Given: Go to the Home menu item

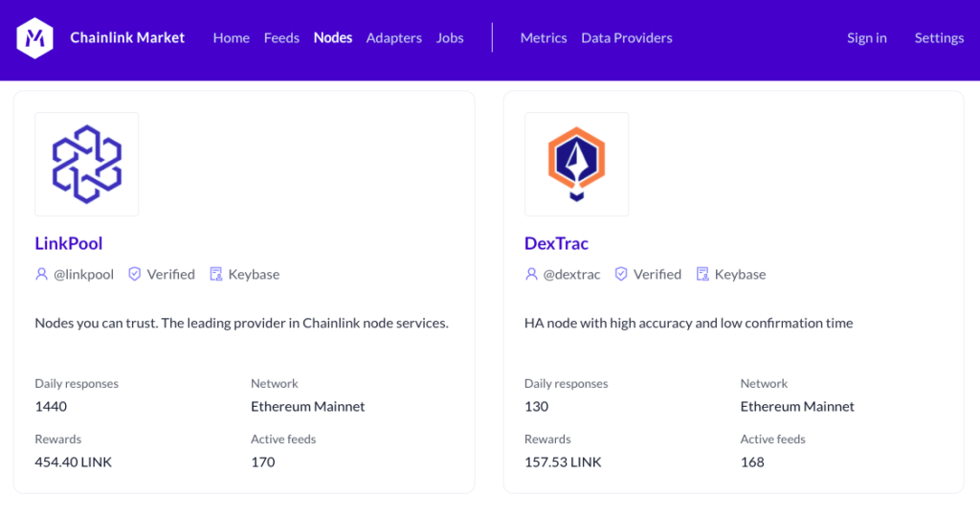Looking at the screenshot, I should click(x=231, y=38).
